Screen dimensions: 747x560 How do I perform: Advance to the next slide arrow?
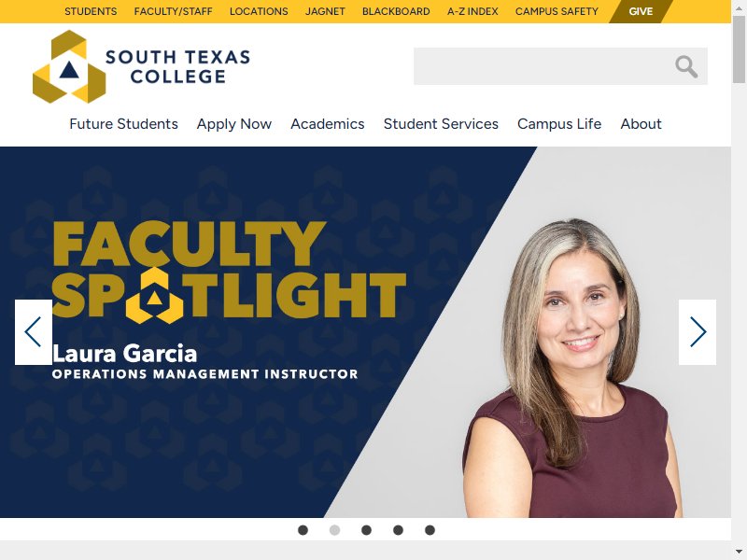[697, 332]
